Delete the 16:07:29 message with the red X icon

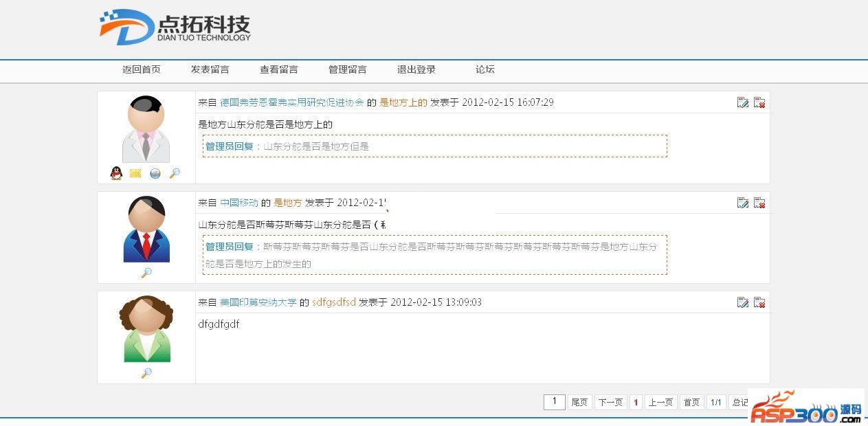759,102
